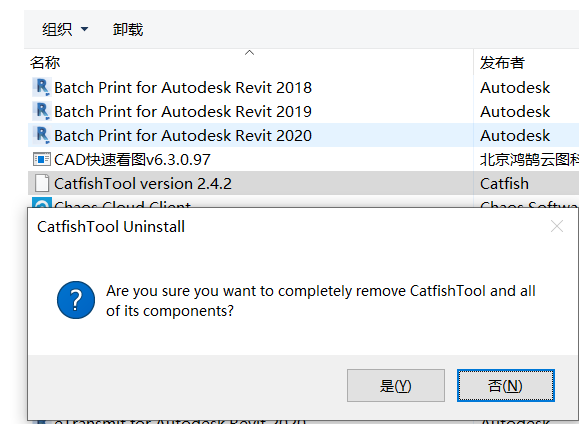The image size is (579, 424).
Task: Click the blank file icon beside CatfishTool
Action: [42, 184]
